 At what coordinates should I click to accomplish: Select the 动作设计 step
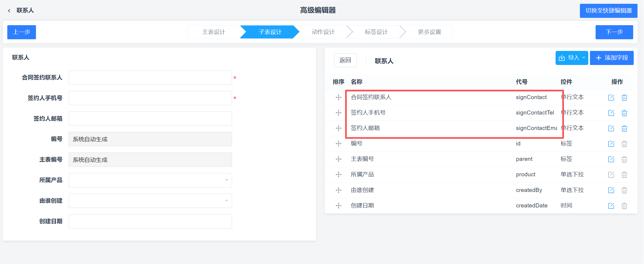click(323, 32)
